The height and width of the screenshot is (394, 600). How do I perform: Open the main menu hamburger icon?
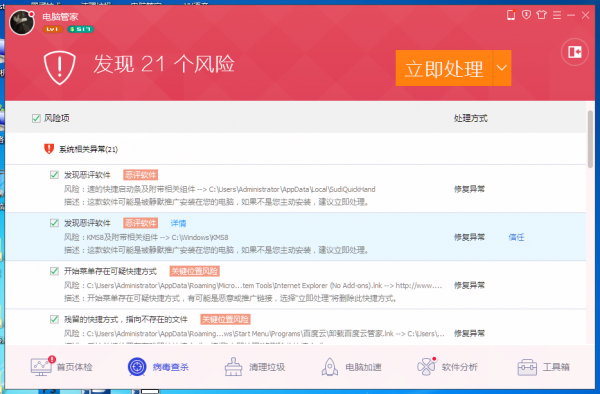click(x=557, y=15)
